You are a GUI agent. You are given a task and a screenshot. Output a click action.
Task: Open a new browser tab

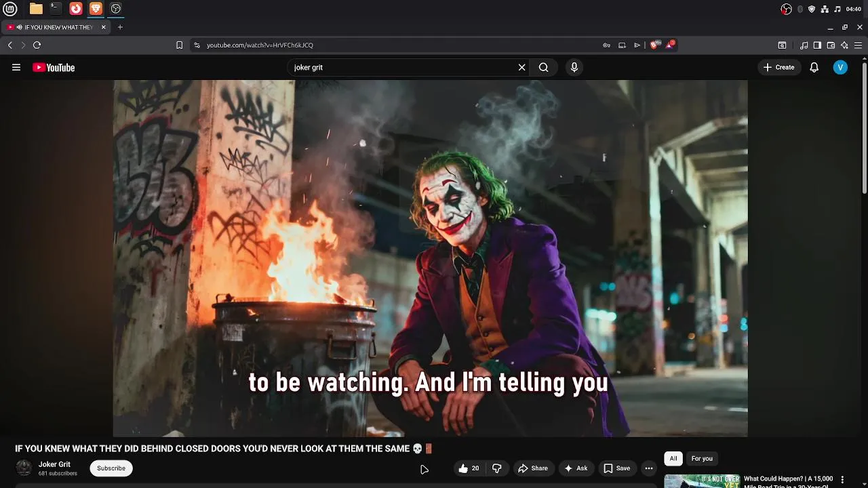click(x=120, y=27)
